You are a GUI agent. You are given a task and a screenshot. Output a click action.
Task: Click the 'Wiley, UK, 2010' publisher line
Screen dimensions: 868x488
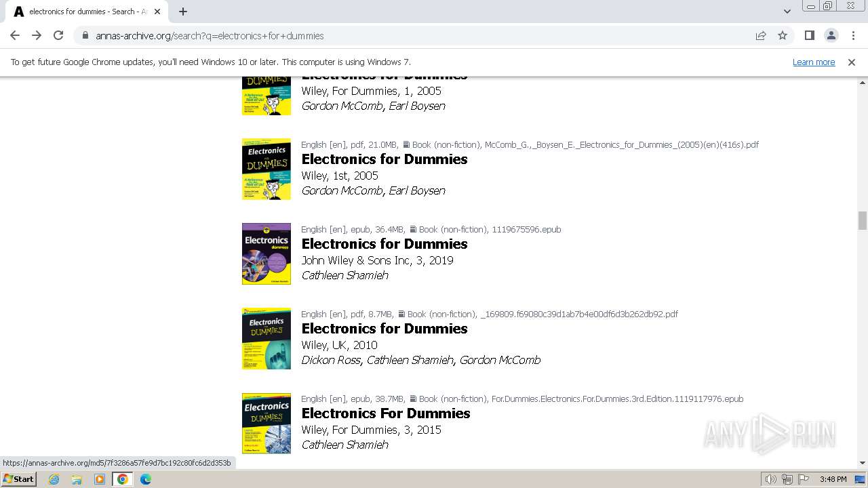click(339, 345)
